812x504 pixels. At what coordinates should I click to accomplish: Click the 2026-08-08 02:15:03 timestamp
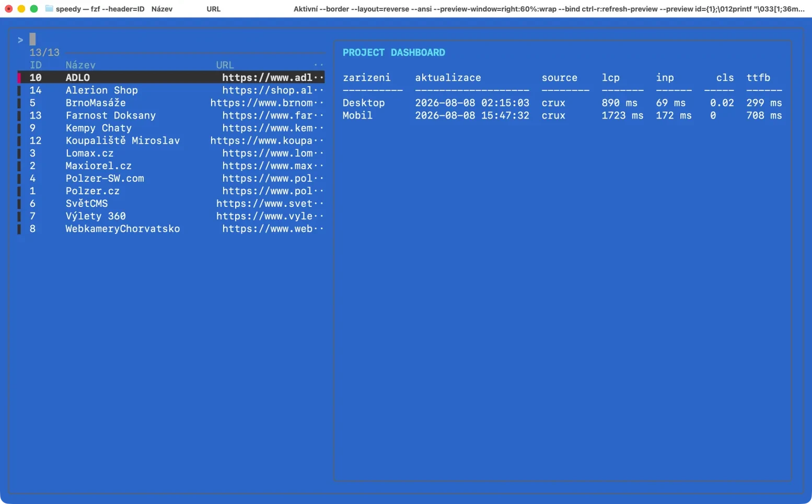click(x=472, y=103)
